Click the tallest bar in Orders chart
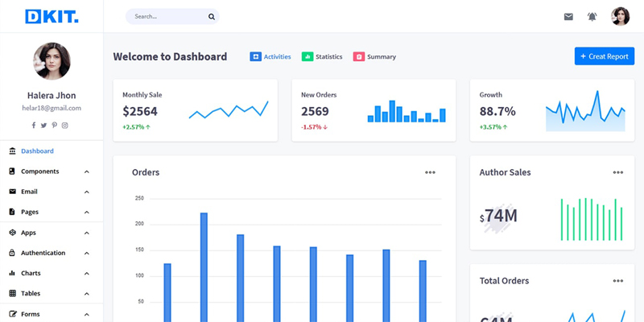644x322 pixels. coord(204,267)
